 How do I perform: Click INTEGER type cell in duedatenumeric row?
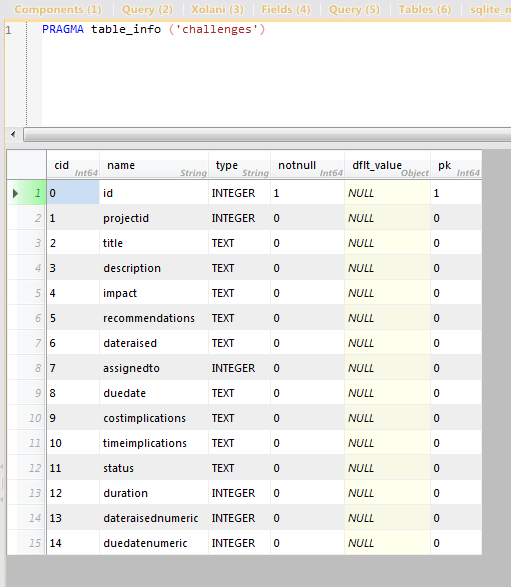(x=239, y=543)
